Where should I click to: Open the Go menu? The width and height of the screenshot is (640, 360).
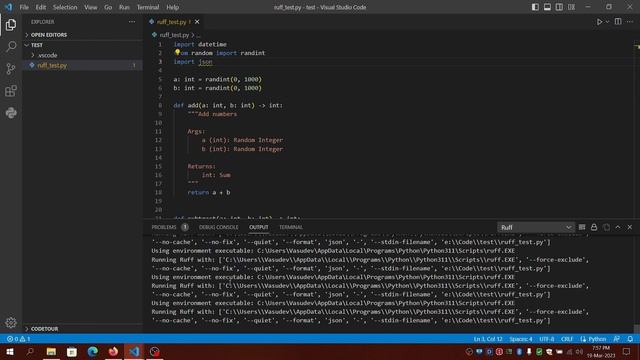coord(108,7)
